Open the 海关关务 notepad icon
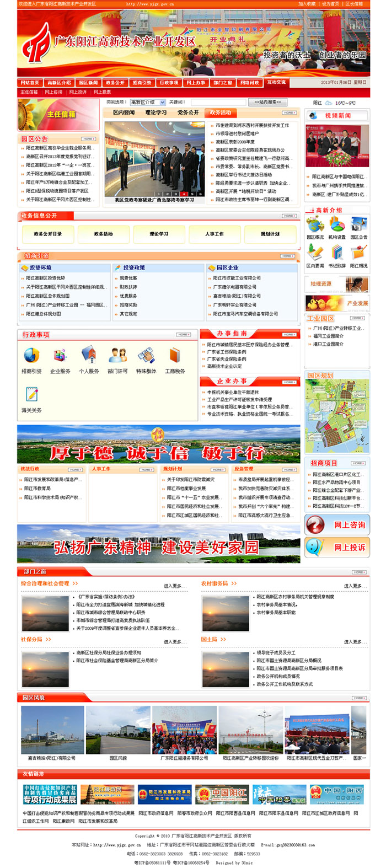Viewport: 386px width, 868px height. click(x=31, y=394)
